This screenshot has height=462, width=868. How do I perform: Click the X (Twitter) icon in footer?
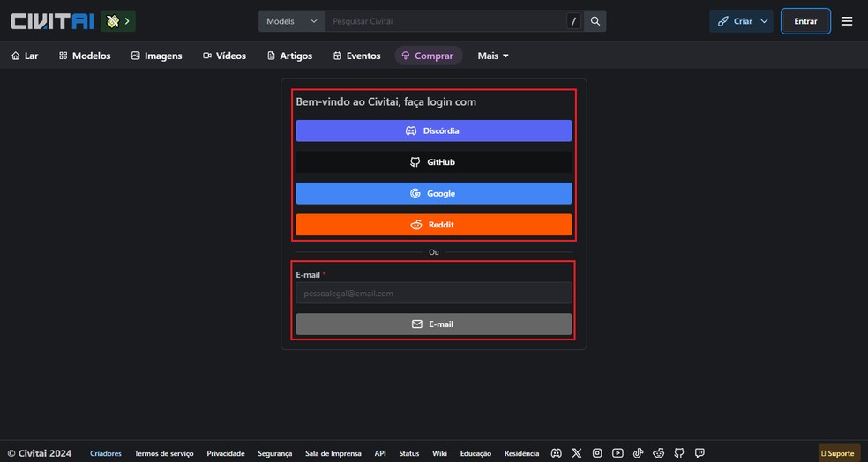point(577,453)
